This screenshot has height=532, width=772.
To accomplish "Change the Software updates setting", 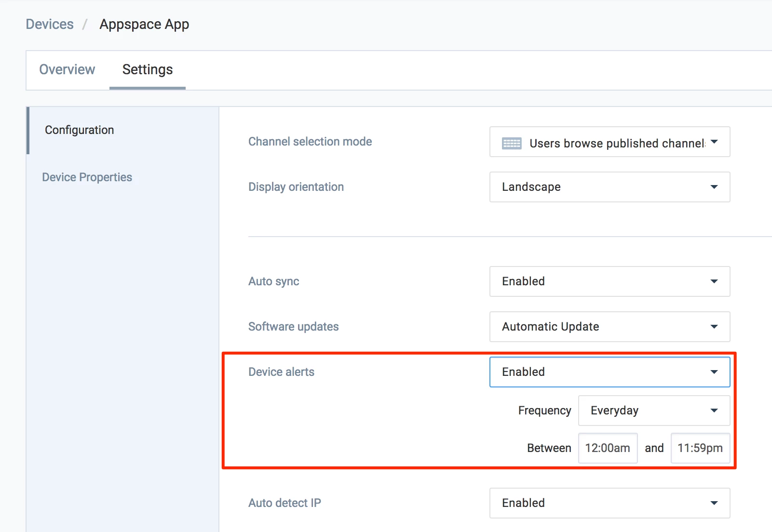I will click(x=609, y=327).
